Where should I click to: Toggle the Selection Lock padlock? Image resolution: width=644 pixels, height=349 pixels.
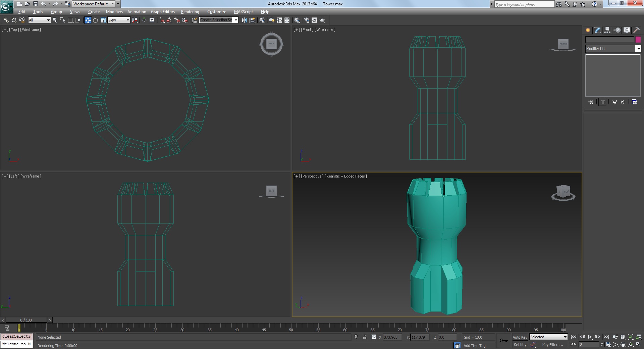coord(365,337)
